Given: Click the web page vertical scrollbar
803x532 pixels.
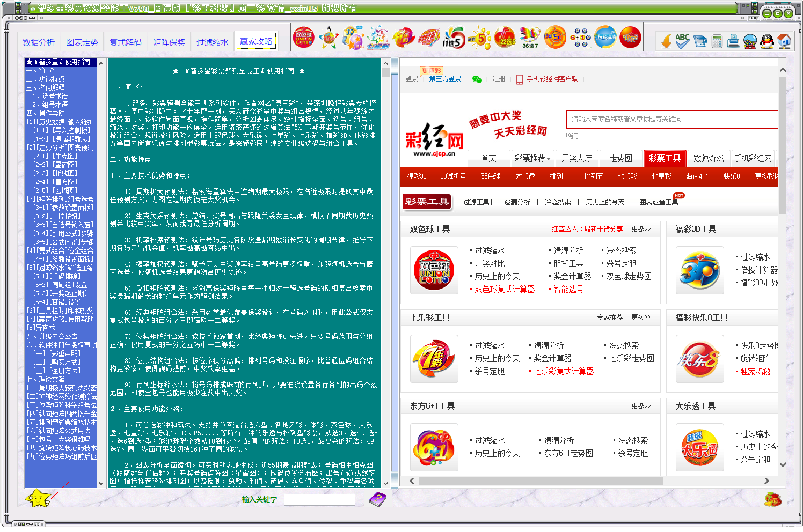Looking at the screenshot, I should point(783,267).
